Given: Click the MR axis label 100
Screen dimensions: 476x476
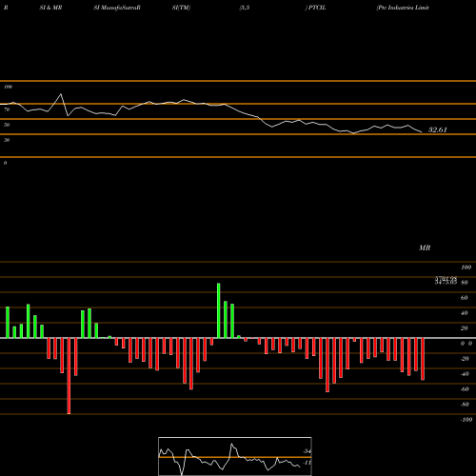Looking at the screenshot, I should [x=466, y=268].
